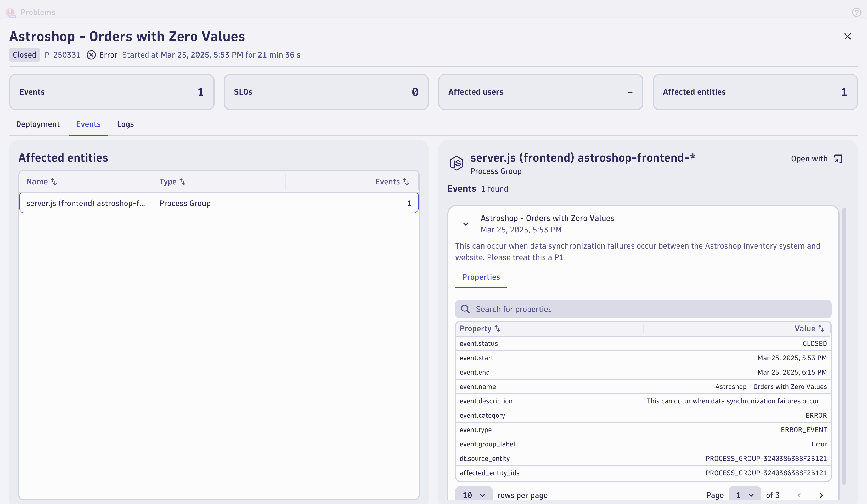This screenshot has height=504, width=867.
Task: Switch to the Deployment tab
Action: point(38,124)
